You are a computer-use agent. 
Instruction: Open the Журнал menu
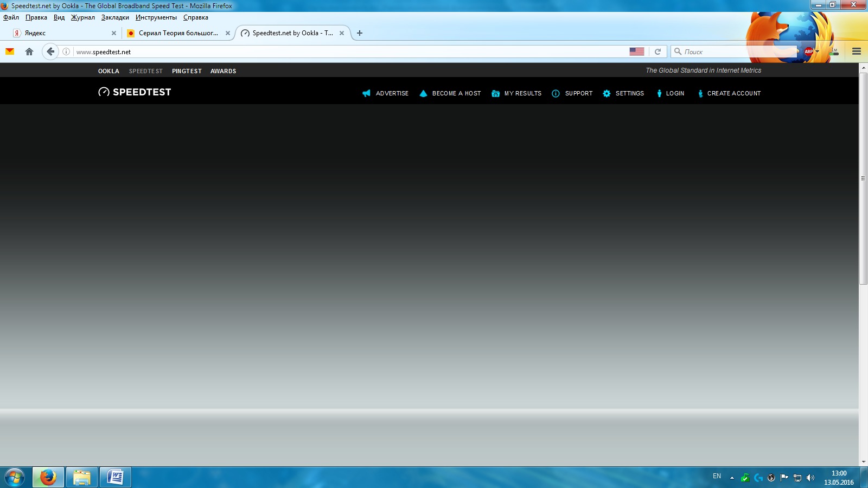tap(83, 17)
